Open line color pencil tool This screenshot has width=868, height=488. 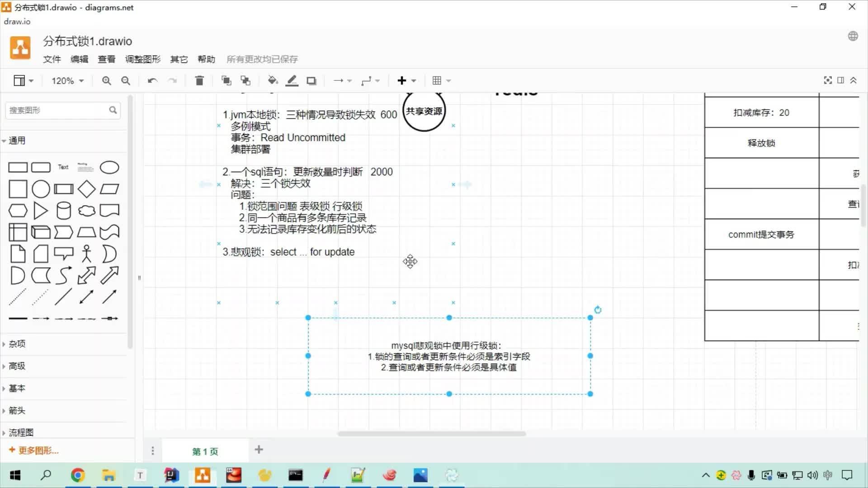click(x=292, y=81)
